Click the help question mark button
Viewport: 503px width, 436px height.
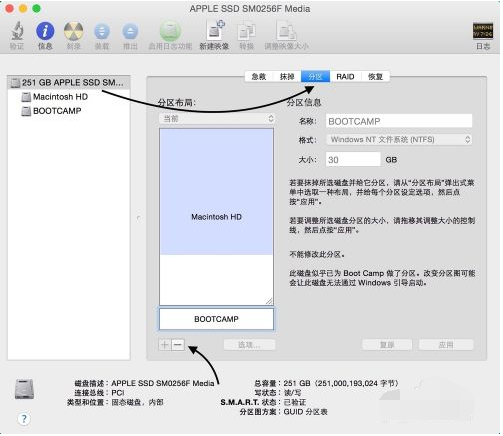tap(24, 419)
